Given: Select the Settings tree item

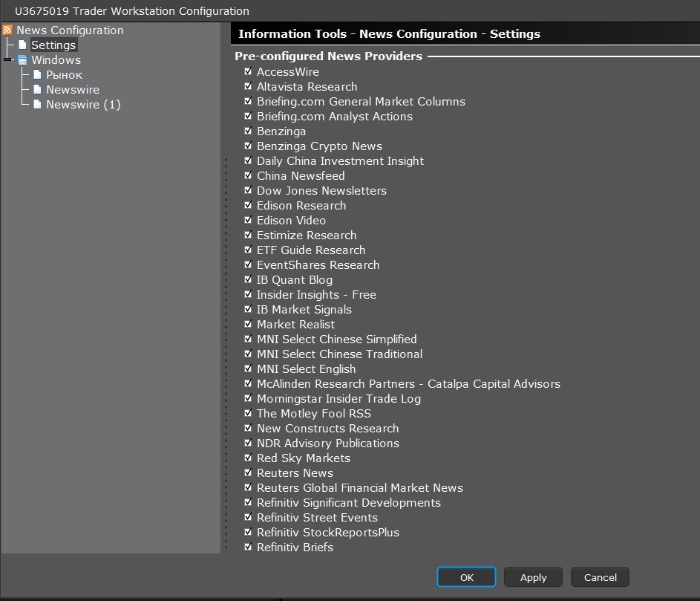Looking at the screenshot, I should [53, 45].
